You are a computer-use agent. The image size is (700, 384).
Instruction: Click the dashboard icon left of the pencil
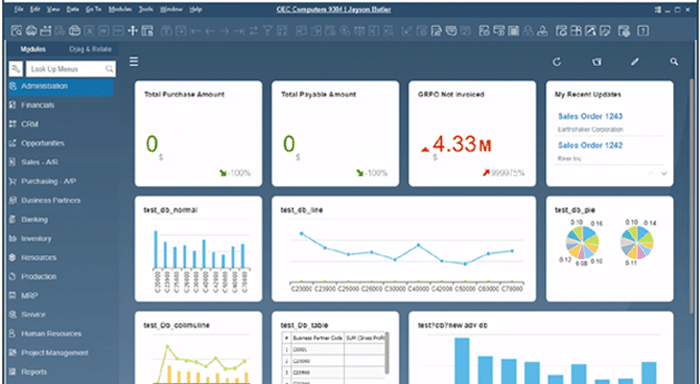596,62
